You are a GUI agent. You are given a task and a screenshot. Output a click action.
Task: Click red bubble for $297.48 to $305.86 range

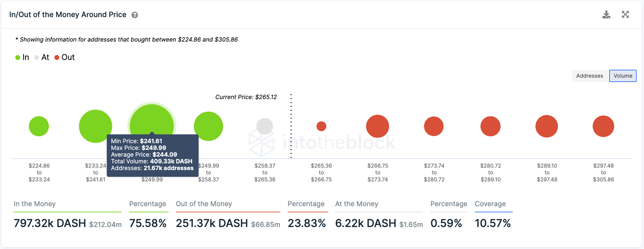[x=603, y=126]
